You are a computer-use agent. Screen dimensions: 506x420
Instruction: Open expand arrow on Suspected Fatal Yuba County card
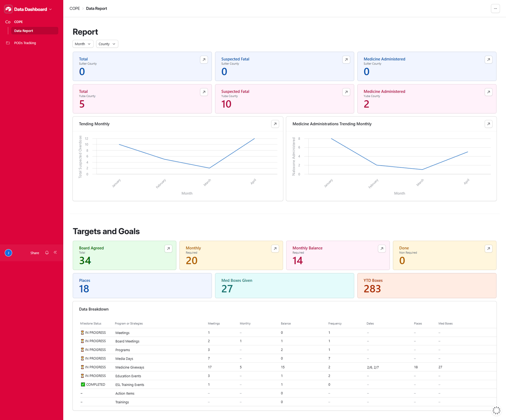(346, 92)
